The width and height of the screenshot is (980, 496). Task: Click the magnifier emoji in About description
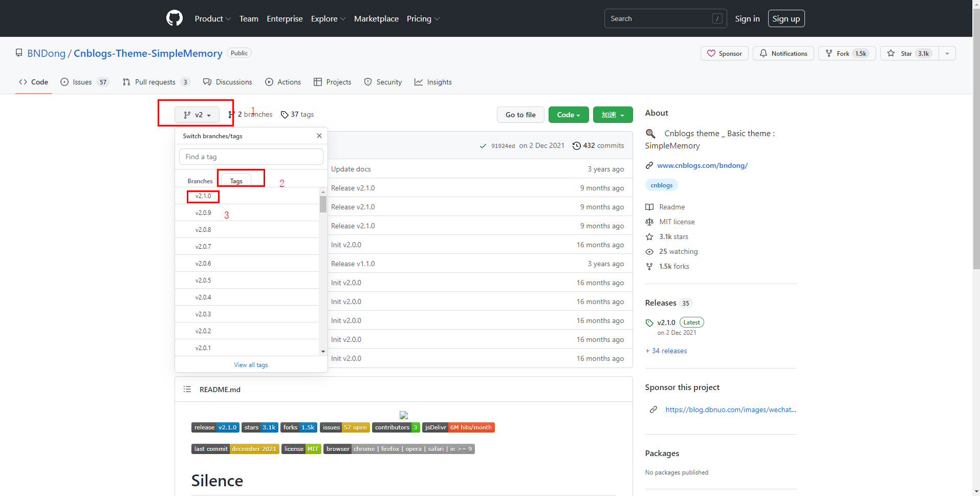(x=650, y=134)
